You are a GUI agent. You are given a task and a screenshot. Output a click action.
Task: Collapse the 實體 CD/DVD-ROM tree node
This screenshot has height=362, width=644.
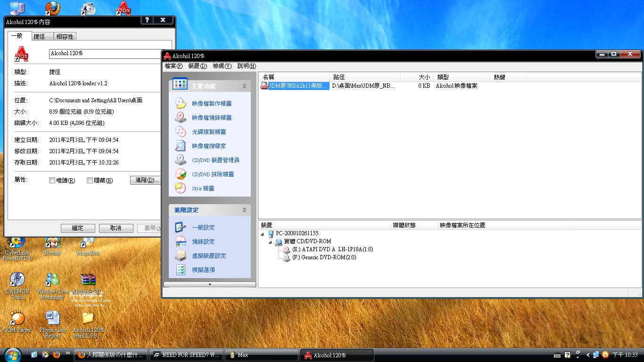pyautogui.click(x=271, y=242)
